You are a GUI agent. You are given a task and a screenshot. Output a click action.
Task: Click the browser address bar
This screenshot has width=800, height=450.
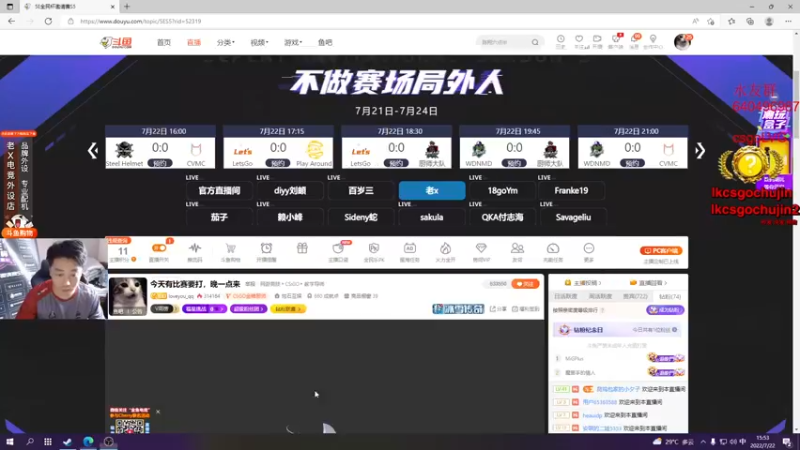tap(378, 21)
